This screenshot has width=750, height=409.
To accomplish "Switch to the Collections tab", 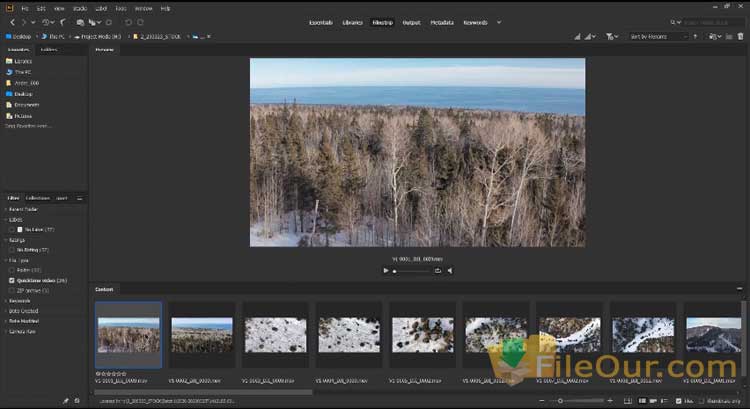I will 38,198.
